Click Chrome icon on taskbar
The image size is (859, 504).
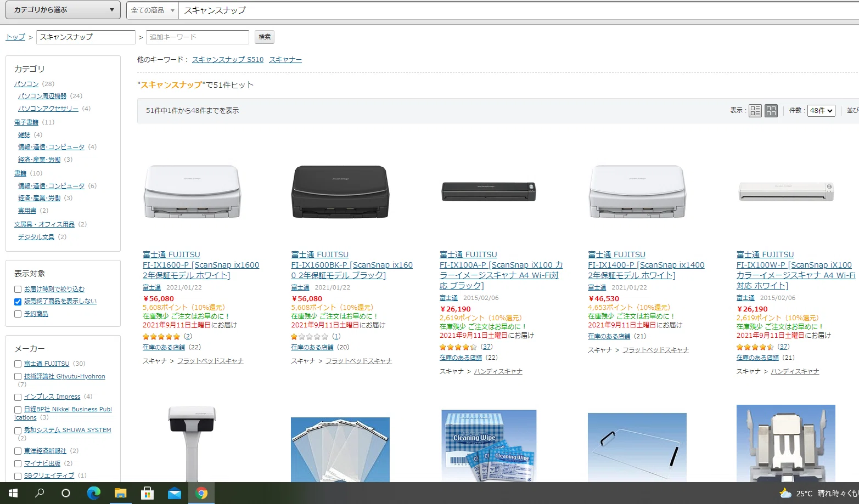point(201,493)
